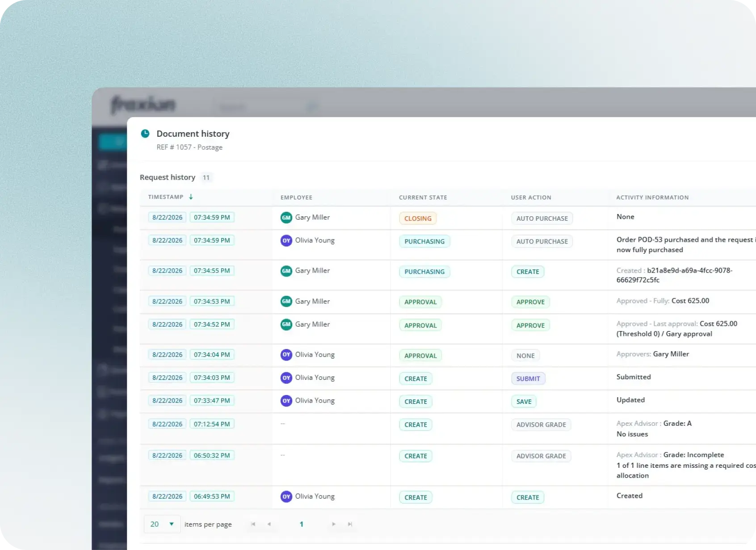Image resolution: width=756 pixels, height=550 pixels.
Task: Click Approved - Fully: Cost 625.00 text
Action: click(663, 301)
